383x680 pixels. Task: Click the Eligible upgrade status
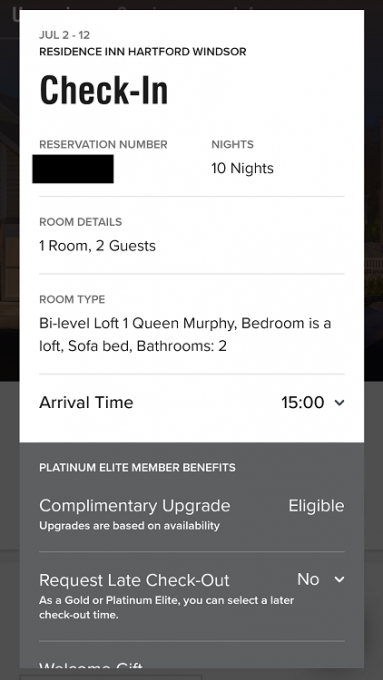point(316,506)
